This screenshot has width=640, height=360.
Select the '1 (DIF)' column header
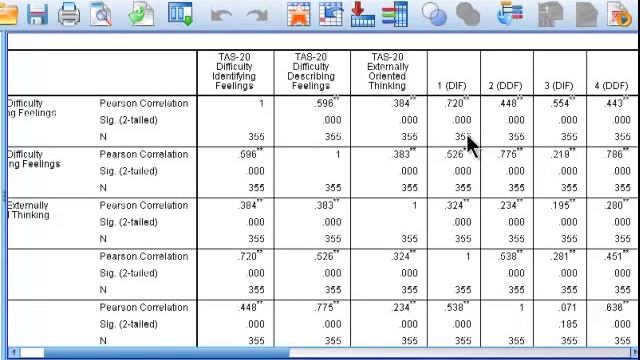[x=451, y=86]
